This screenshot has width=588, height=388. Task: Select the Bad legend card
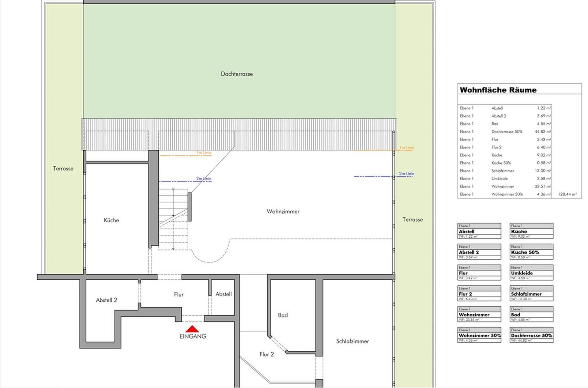coord(531,314)
